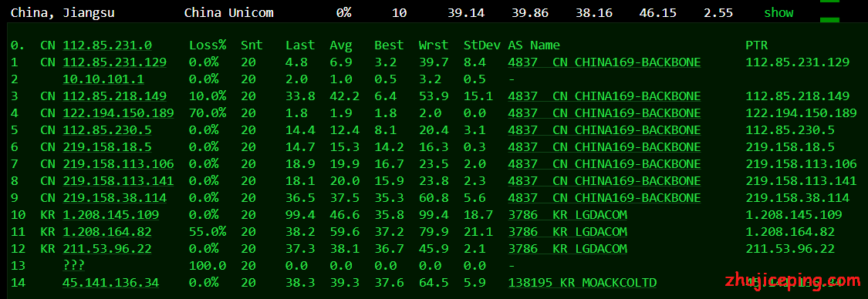Screen dimensions: 868x299
Task: Open hop 3 IP link 112.85.218.149
Action: click(115, 96)
